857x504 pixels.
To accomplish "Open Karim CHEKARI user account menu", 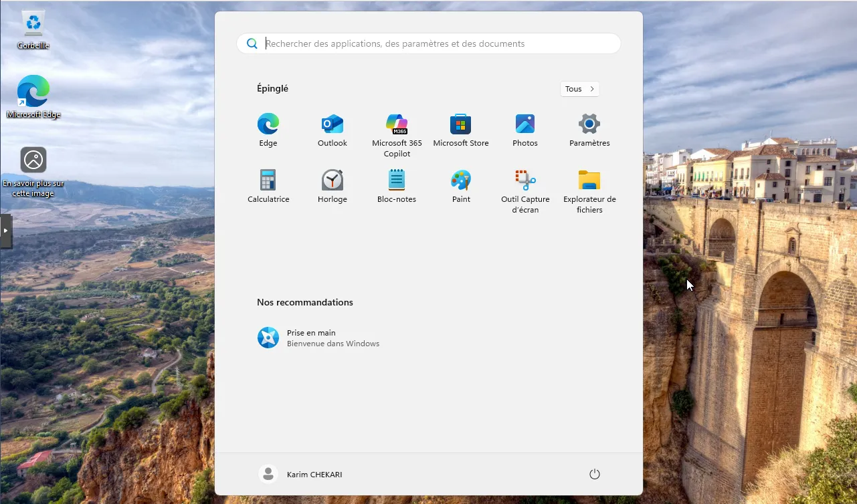I will 301,474.
